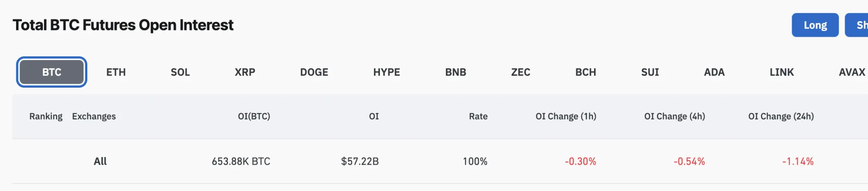This screenshot has height=191, width=868.
Task: Select the SUI tab
Action: point(650,72)
